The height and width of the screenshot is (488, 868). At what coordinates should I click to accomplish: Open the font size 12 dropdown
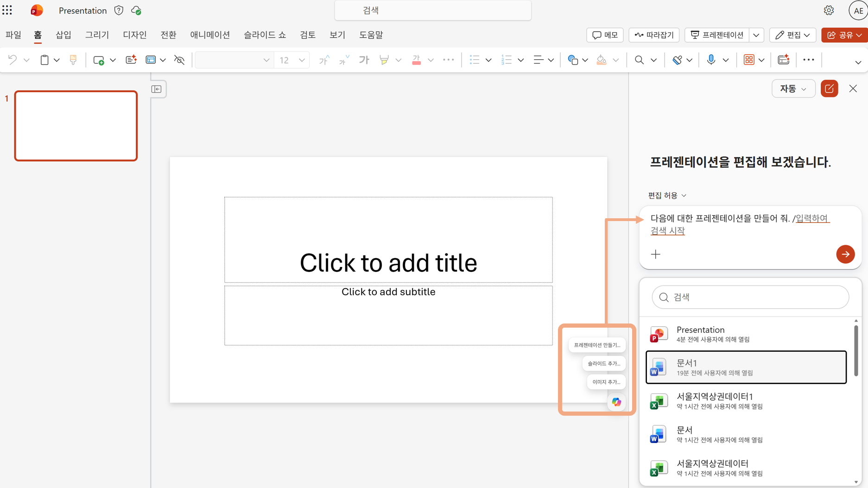(x=302, y=60)
